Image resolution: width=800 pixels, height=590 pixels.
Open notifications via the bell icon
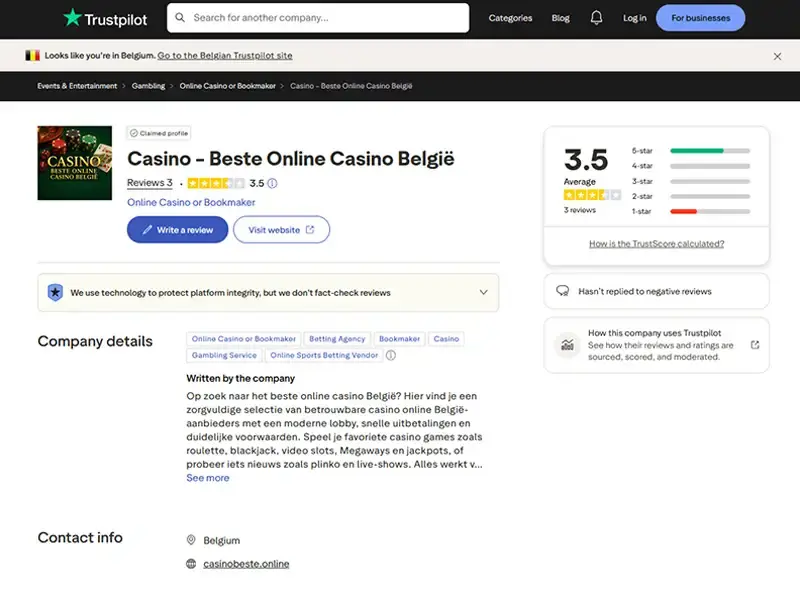(597, 17)
